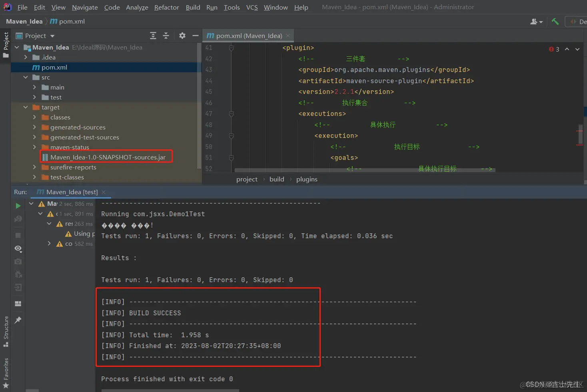Click the Stop square button in Run panel

[18, 235]
